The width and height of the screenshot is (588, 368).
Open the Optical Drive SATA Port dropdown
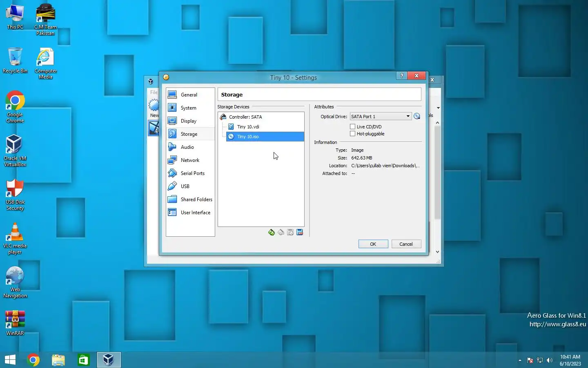click(x=380, y=117)
